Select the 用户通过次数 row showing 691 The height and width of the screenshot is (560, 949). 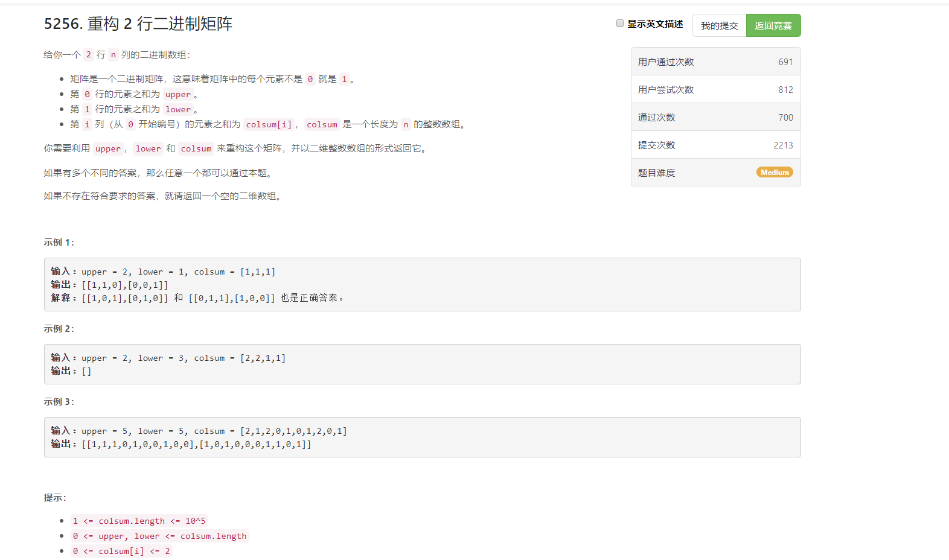[x=716, y=62]
